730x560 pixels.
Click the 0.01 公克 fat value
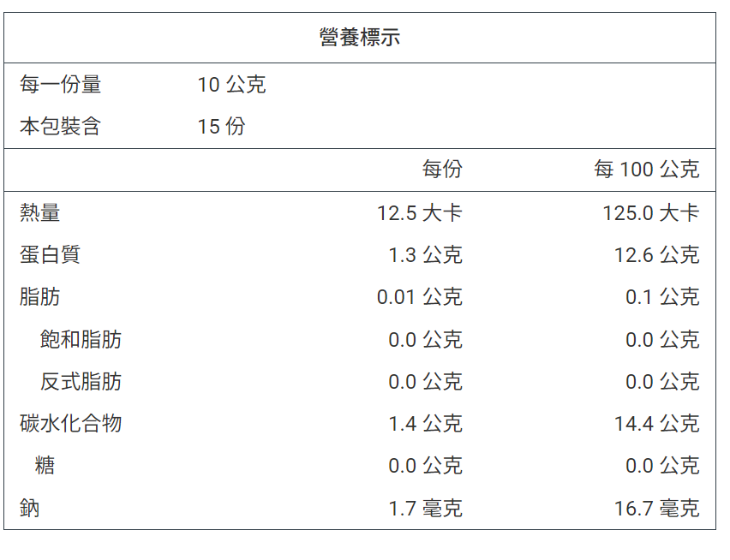tap(420, 297)
